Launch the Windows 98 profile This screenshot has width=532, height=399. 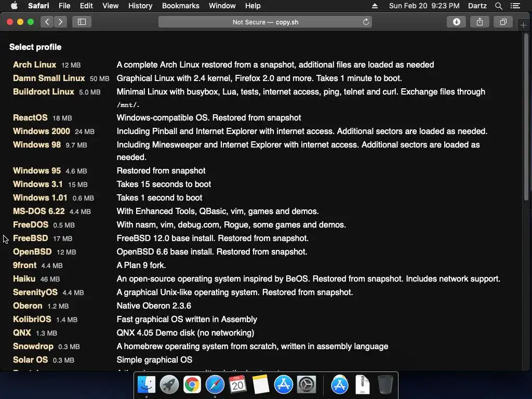37,145
